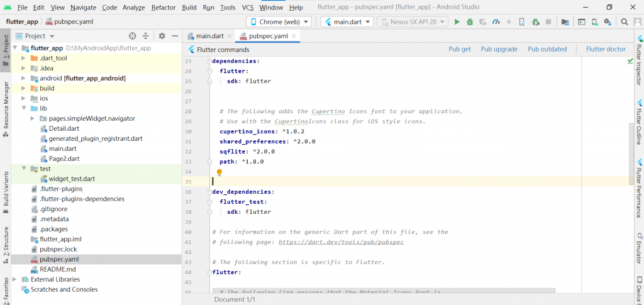Open the File menu
The image size is (644, 305).
point(23,8)
